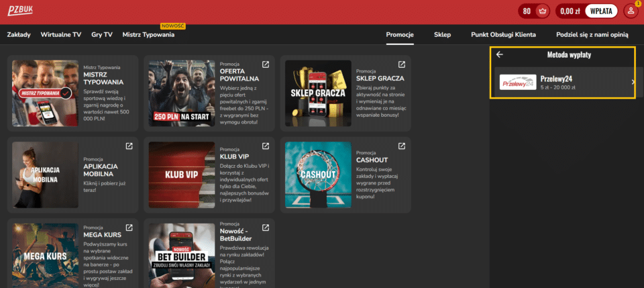
Task: Open the Cashout basketball hoop image
Action: tap(318, 175)
